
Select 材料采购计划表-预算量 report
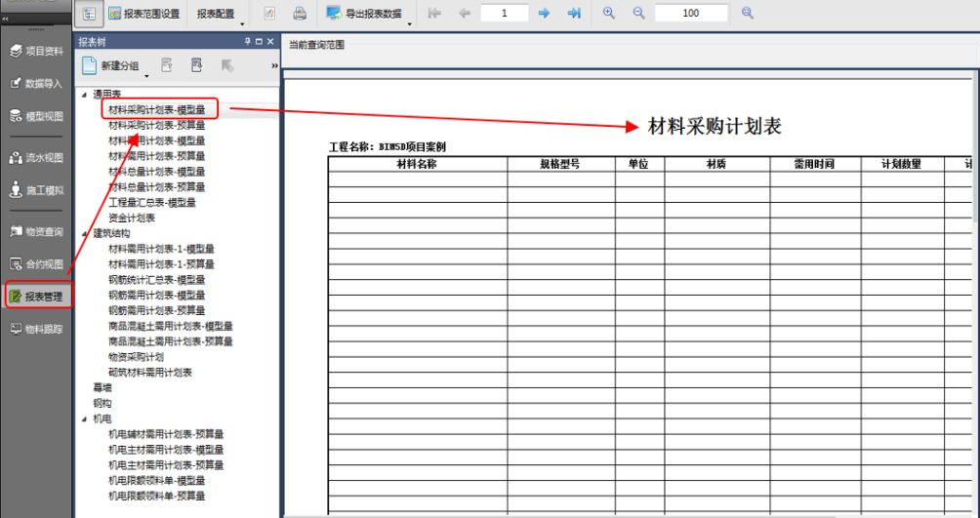[x=156, y=125]
